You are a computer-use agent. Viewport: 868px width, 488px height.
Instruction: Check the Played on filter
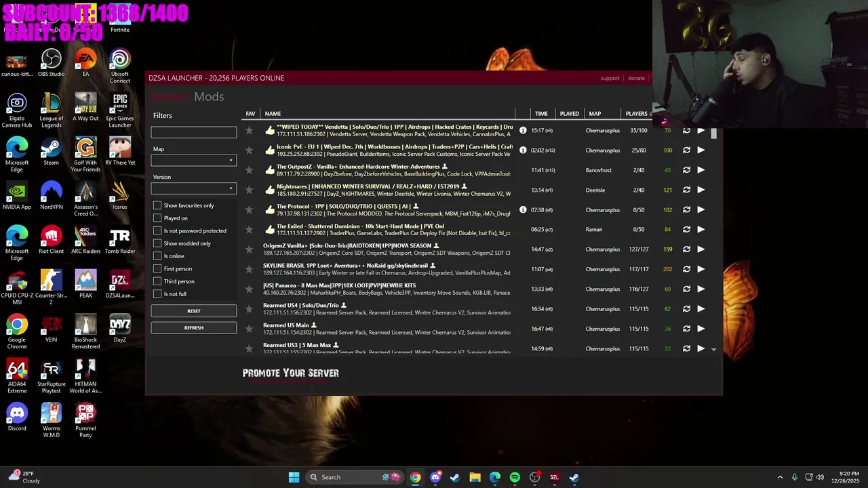(157, 218)
